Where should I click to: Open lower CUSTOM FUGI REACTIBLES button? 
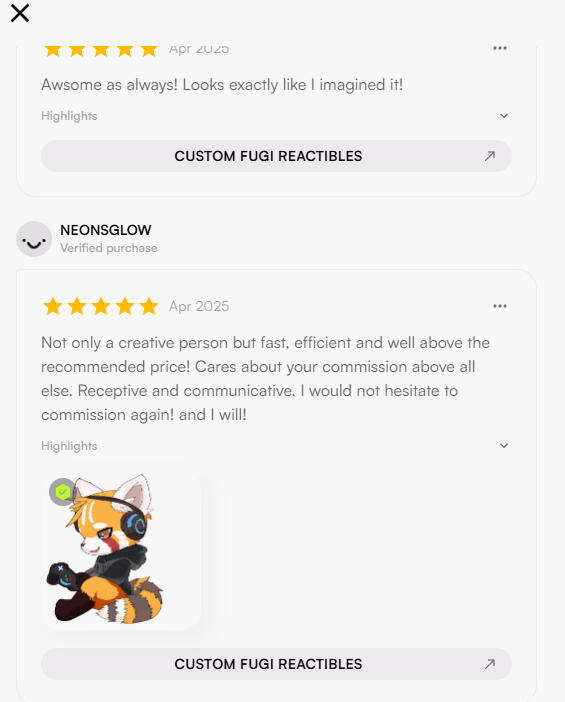(x=276, y=664)
